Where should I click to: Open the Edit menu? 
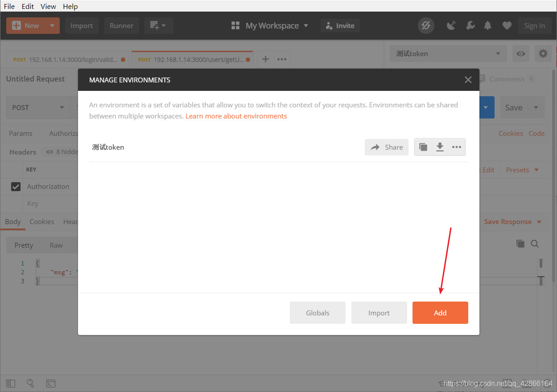28,6
